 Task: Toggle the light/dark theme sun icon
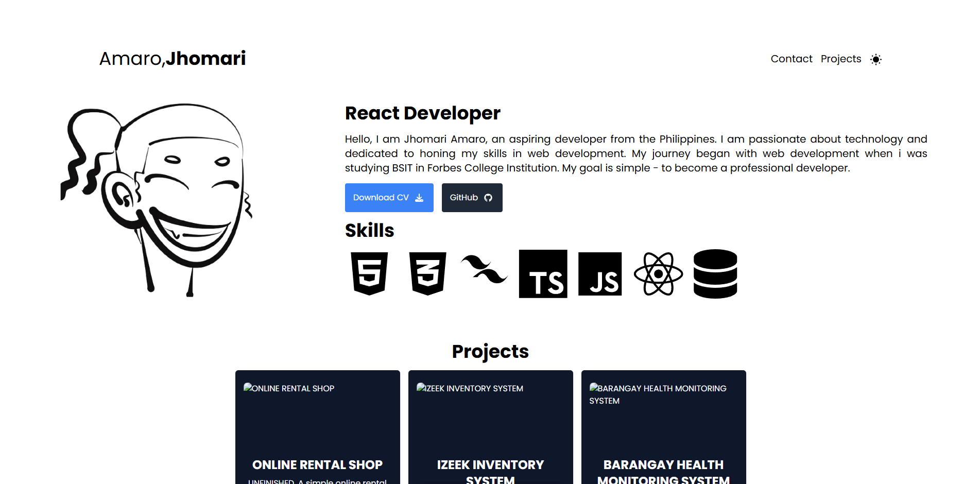pos(875,59)
